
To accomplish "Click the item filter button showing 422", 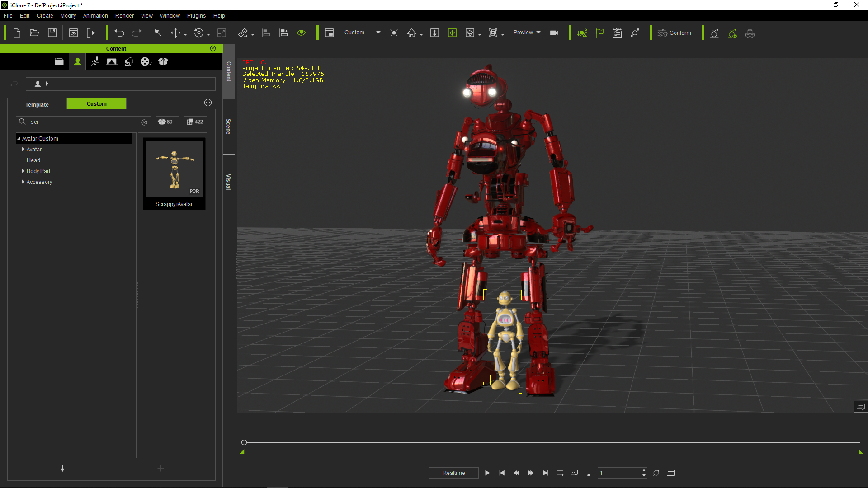I will pyautogui.click(x=195, y=122).
